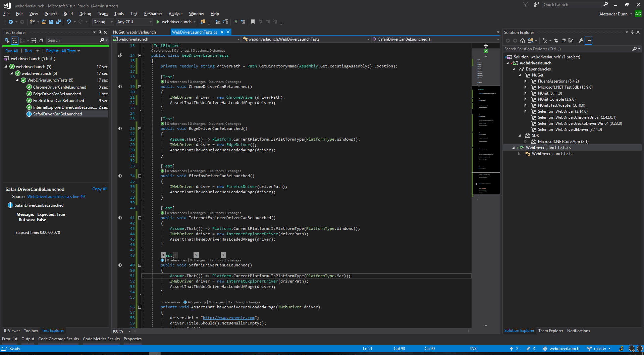Screen dimensions: 644x355
Task: Click the editor vertical scrollbar minimap
Action: click(486, 134)
